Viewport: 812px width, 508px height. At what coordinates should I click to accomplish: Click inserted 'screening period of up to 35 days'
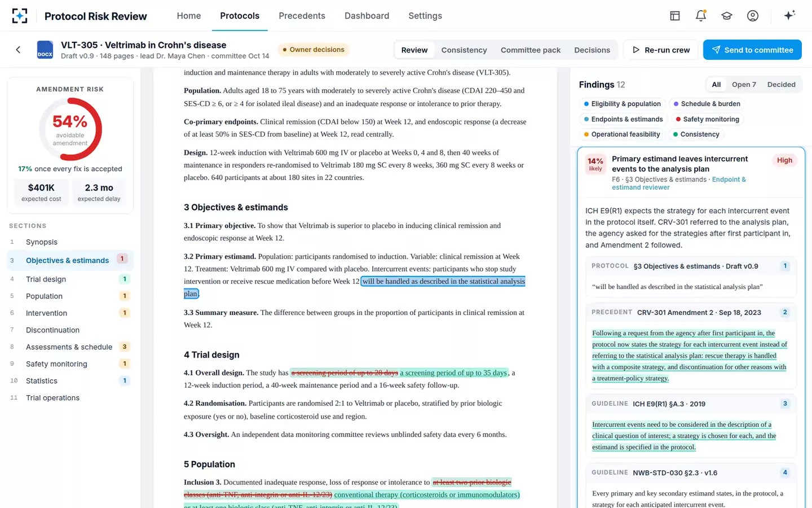(x=453, y=373)
